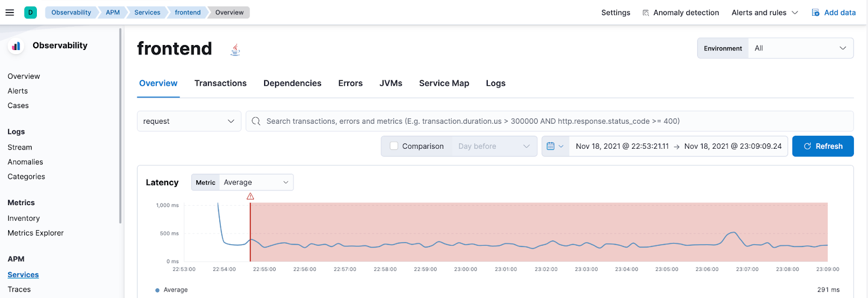Screen dimensions: 868x298
Task: Click the Add data icon
Action: 815,12
